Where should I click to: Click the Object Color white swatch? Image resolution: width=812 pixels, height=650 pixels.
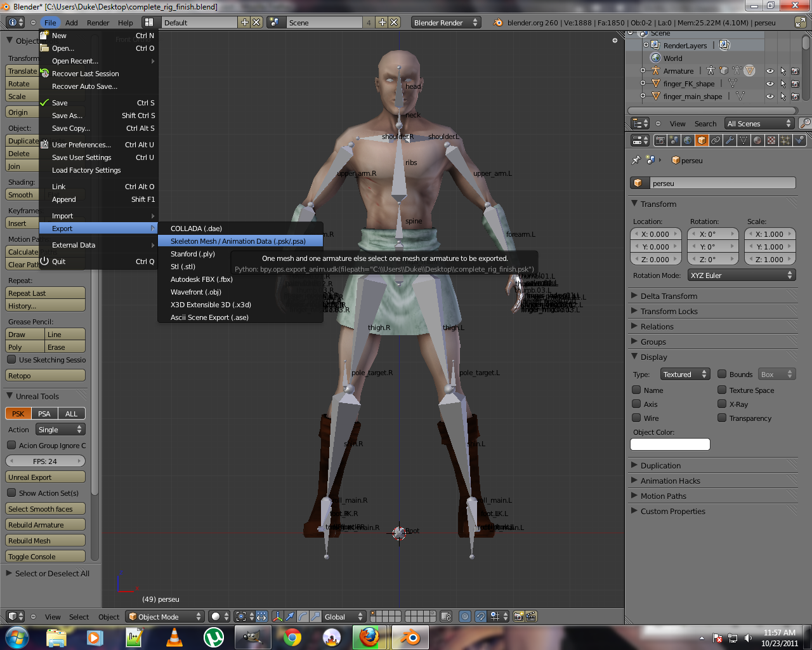point(670,444)
